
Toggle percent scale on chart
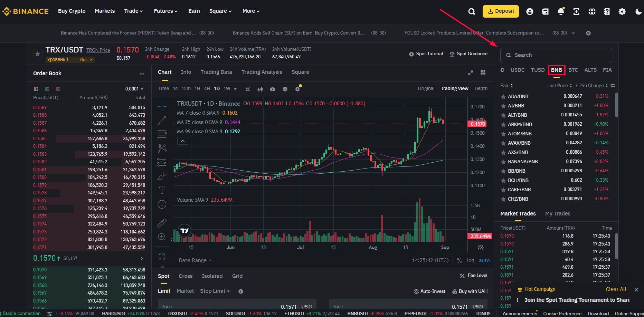click(459, 260)
